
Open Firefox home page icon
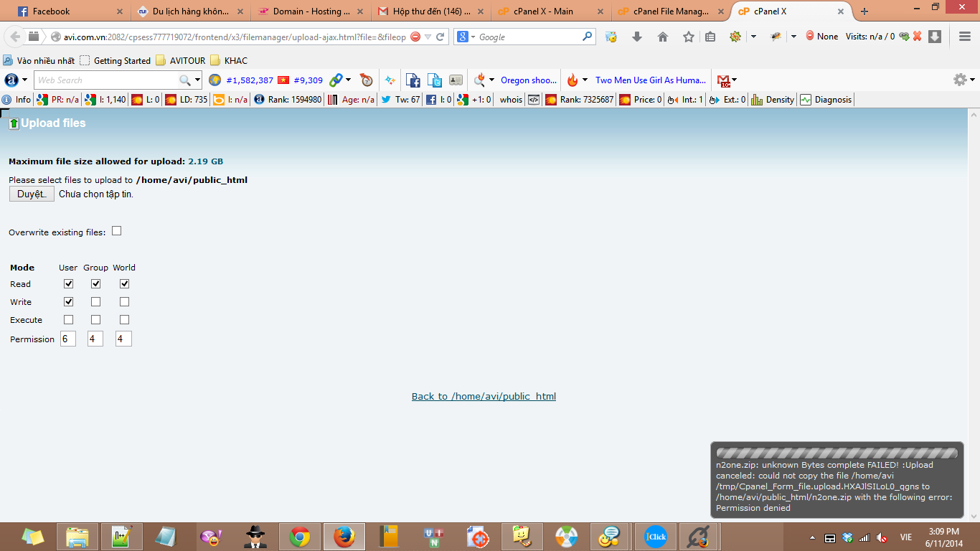[663, 37]
